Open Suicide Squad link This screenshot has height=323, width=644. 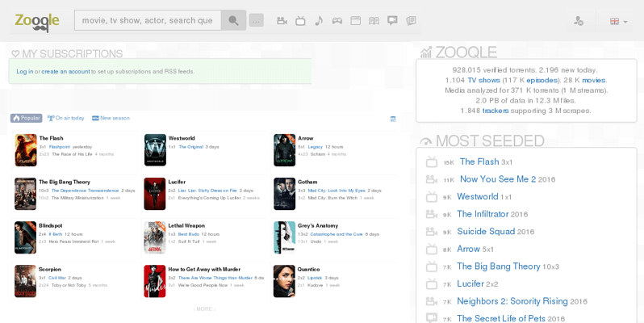tap(486, 232)
